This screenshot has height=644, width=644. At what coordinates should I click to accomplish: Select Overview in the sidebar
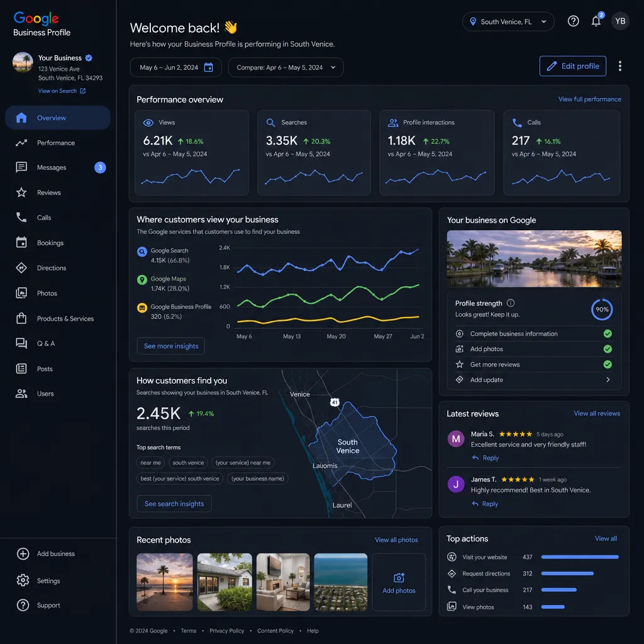click(x=58, y=118)
